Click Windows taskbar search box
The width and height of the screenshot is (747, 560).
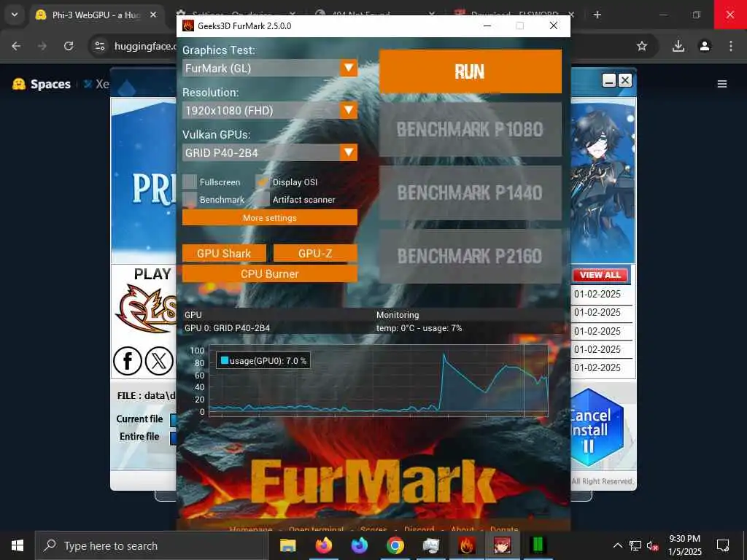152,545
